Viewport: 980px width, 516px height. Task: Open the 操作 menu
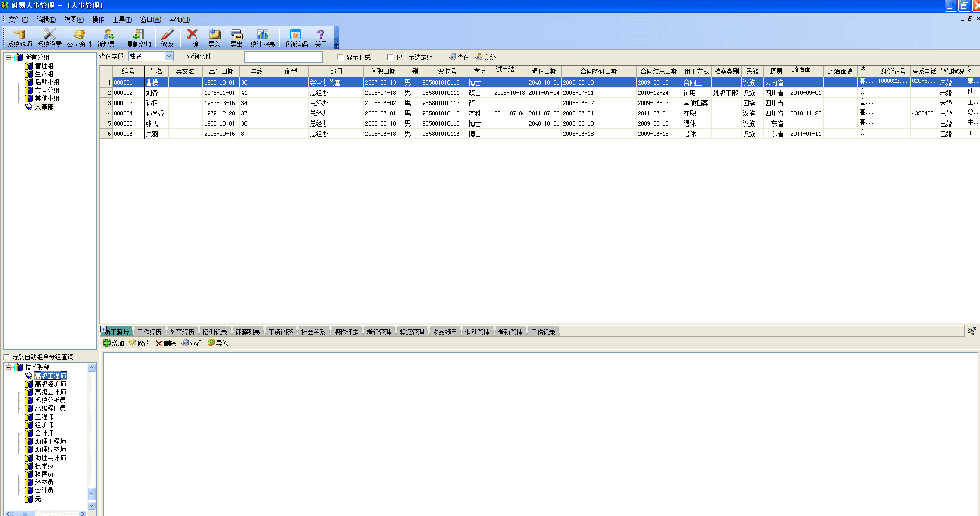point(98,19)
